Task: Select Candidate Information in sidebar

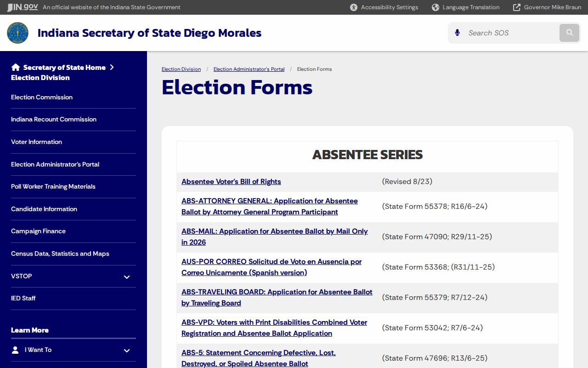Action: 44,209
